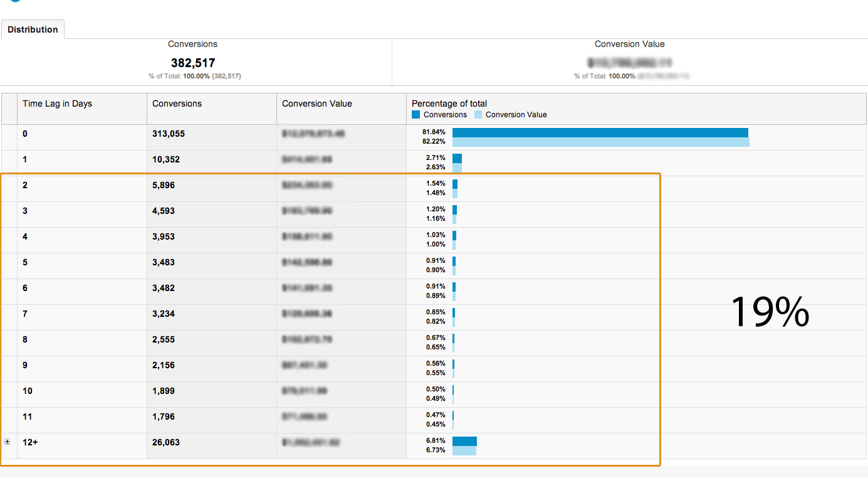Click the dark blue bar in the day 1 row
Screen dimensions: 868x478
457,159
